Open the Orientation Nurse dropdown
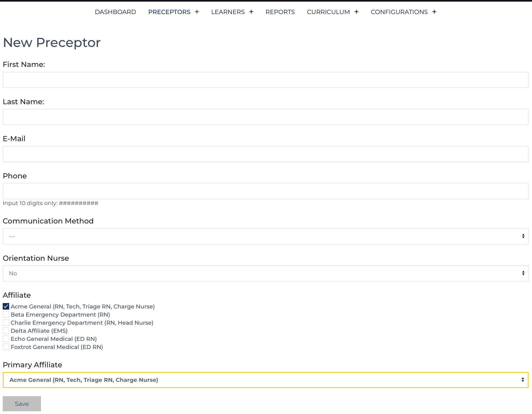The width and height of the screenshot is (532, 414). point(266,273)
